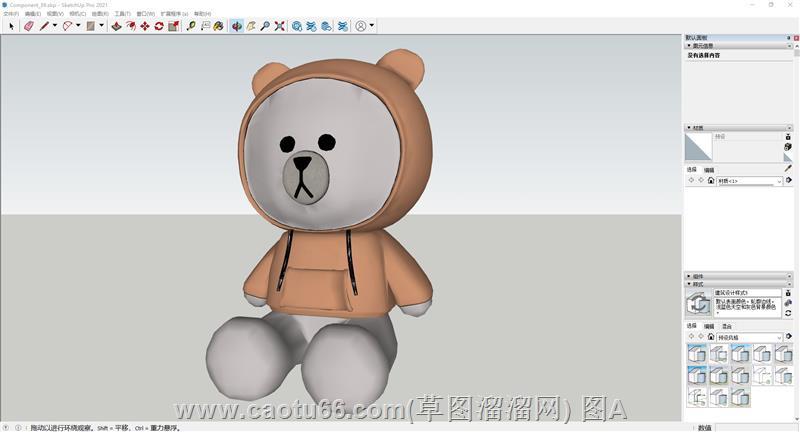Select the first style thumbnail in top row
The width and height of the screenshot is (800, 432).
click(x=697, y=353)
